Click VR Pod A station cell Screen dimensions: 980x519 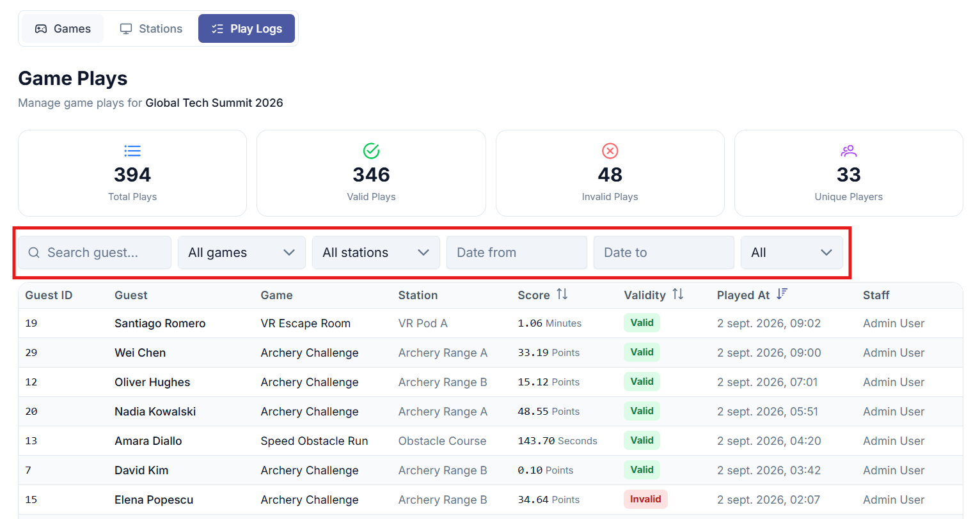423,323
